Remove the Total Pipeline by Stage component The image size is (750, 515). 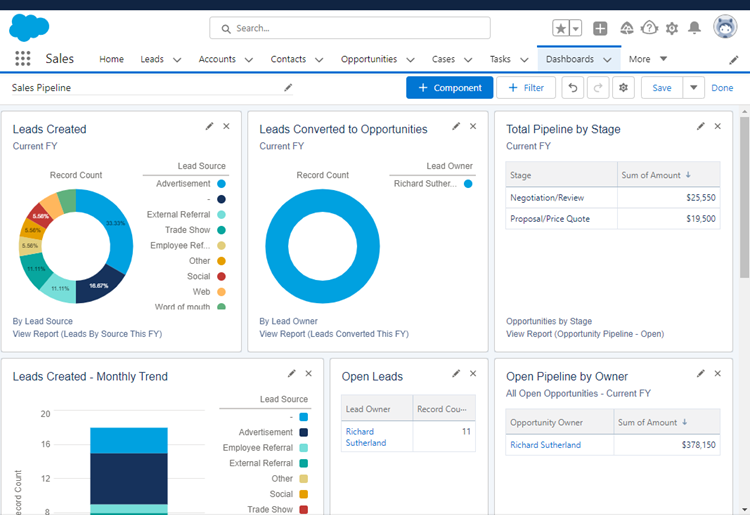[x=719, y=127]
